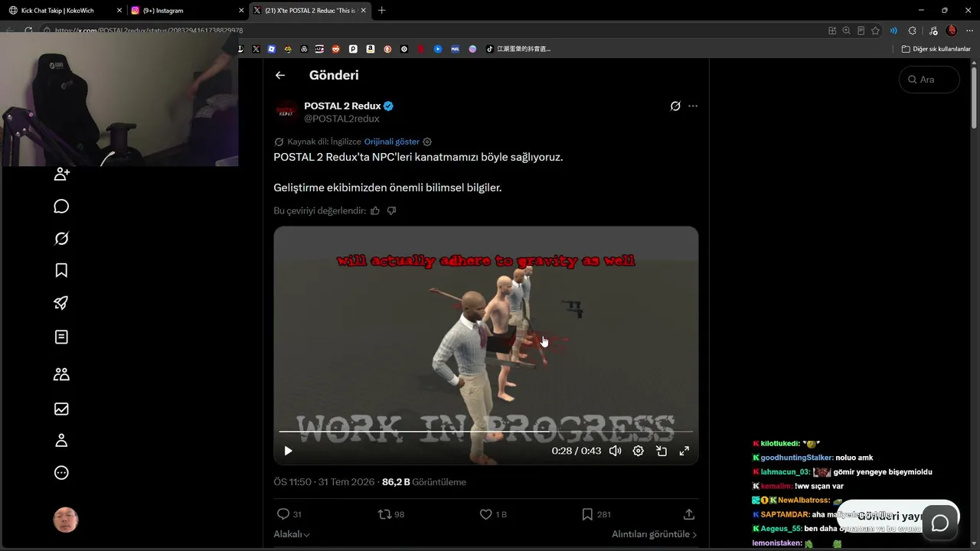Open POSTAL 2 Redux display name link
This screenshot has height=551, width=980.
pyautogui.click(x=342, y=106)
